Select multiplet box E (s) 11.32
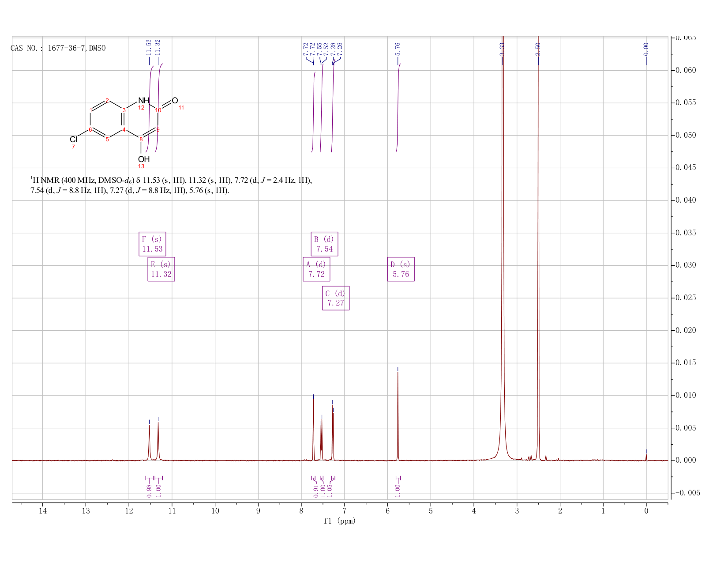The image size is (728, 563). (161, 269)
